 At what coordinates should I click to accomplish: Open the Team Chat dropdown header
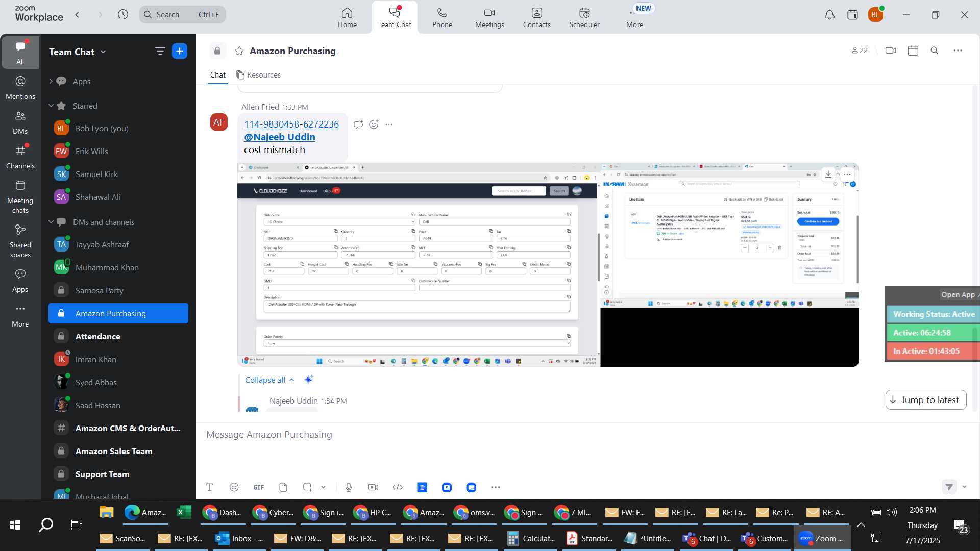[x=78, y=52]
